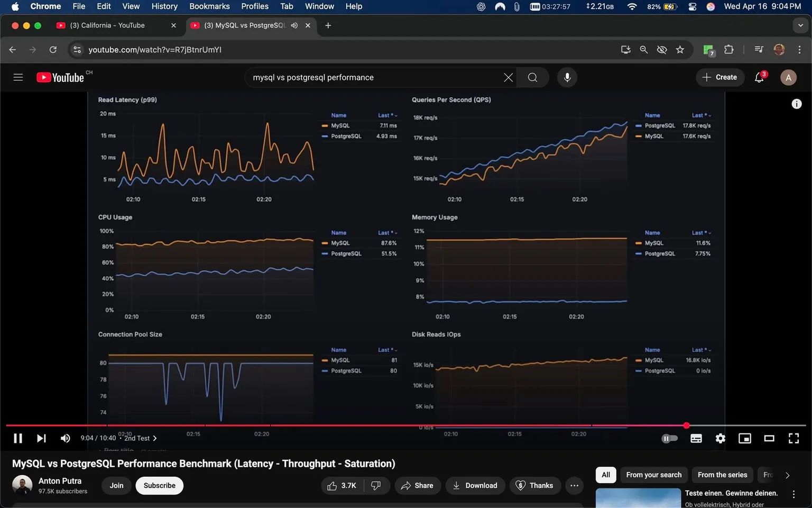
Task: Open the more actions ellipsis menu
Action: tap(574, 485)
